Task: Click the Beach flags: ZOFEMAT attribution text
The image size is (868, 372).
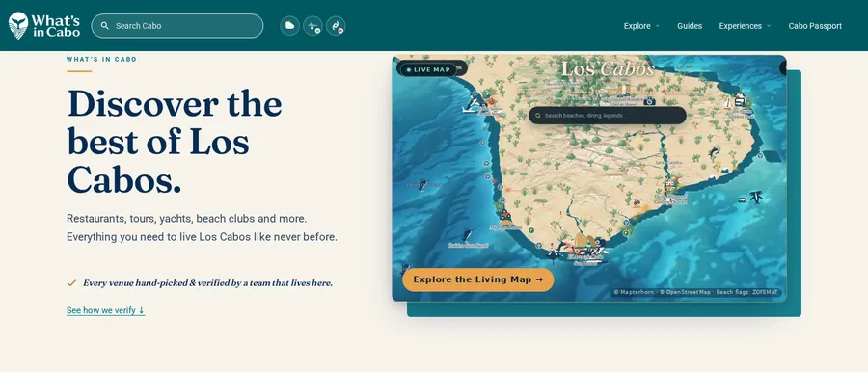Action: pyautogui.click(x=746, y=292)
